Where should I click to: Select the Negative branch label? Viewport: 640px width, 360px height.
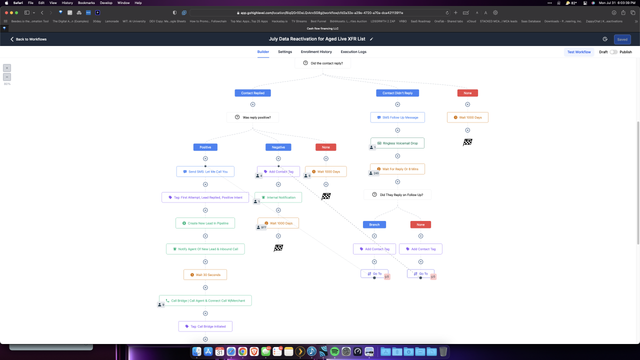click(278, 147)
